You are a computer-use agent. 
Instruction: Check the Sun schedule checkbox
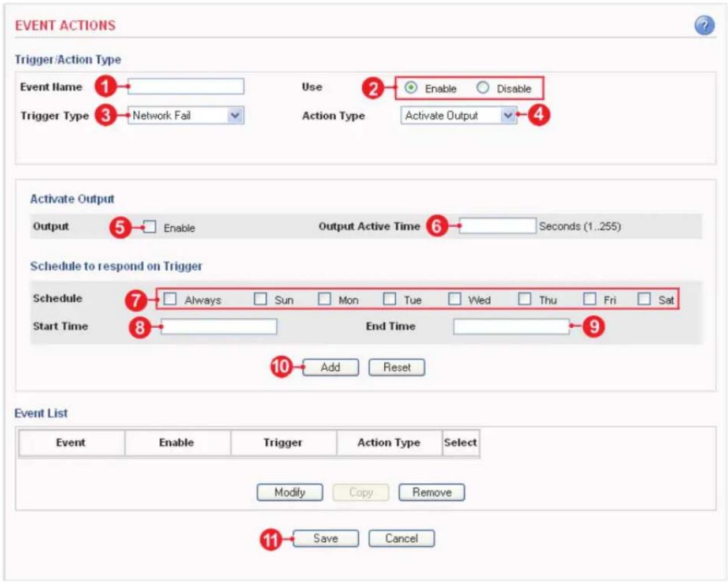pos(261,299)
